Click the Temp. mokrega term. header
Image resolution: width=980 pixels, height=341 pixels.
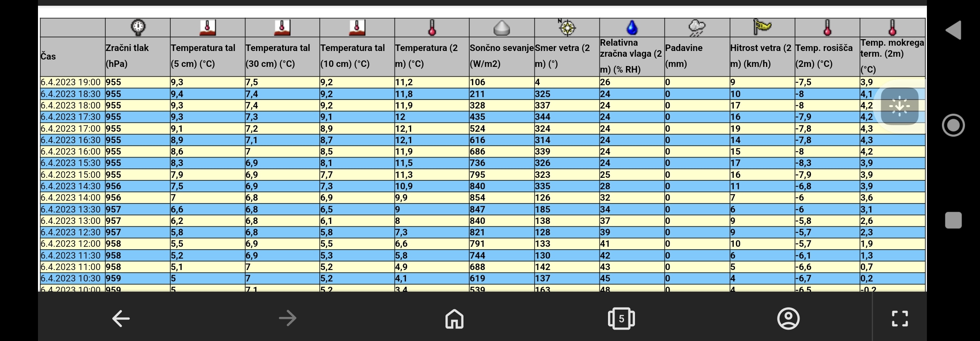coord(892,56)
